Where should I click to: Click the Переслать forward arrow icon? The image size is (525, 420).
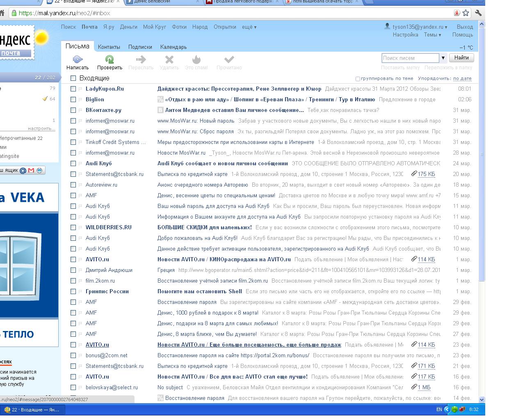pos(141,59)
